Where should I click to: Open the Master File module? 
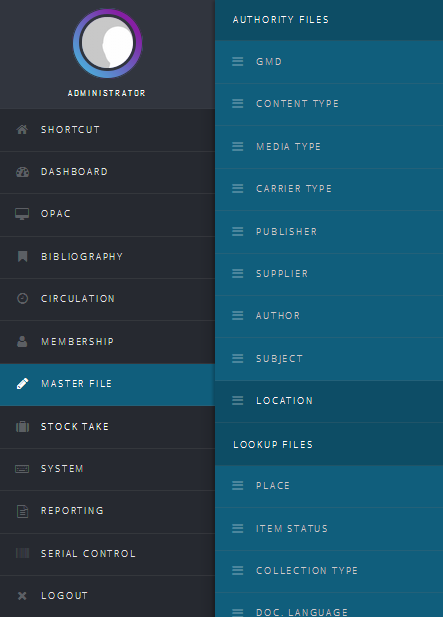click(x=107, y=384)
